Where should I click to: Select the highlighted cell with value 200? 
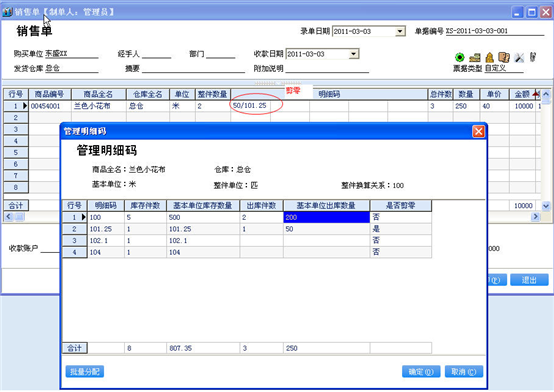[x=326, y=217]
